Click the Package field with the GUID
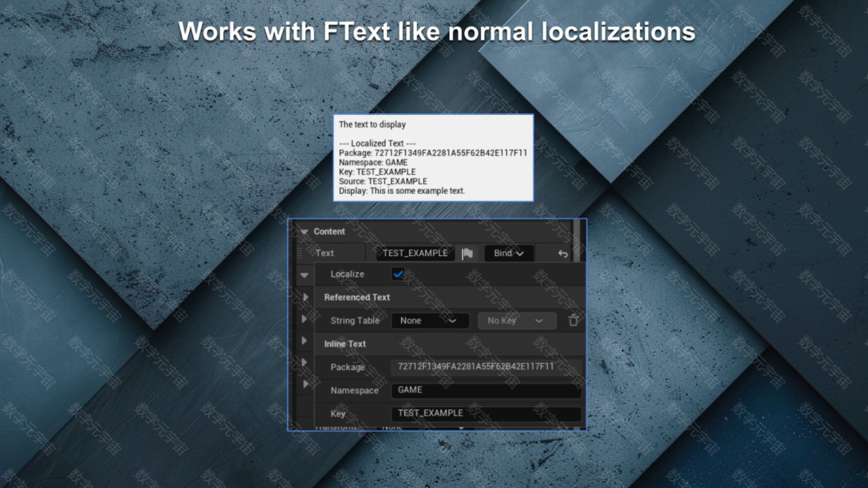 tap(486, 367)
